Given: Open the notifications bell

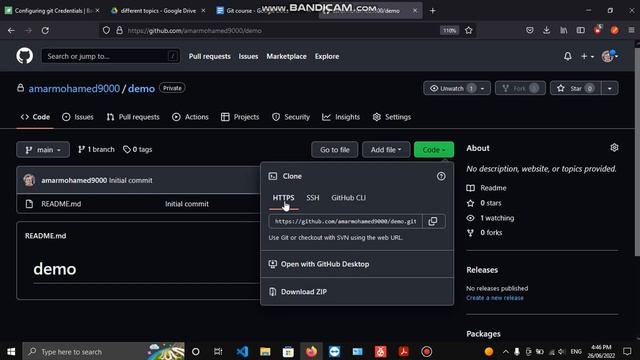Looking at the screenshot, I should 567,56.
